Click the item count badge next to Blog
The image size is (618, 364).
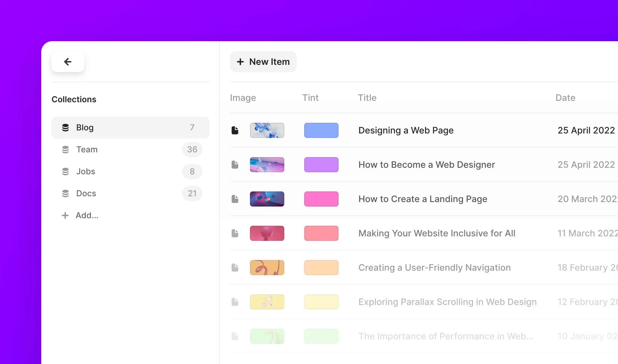coord(192,127)
